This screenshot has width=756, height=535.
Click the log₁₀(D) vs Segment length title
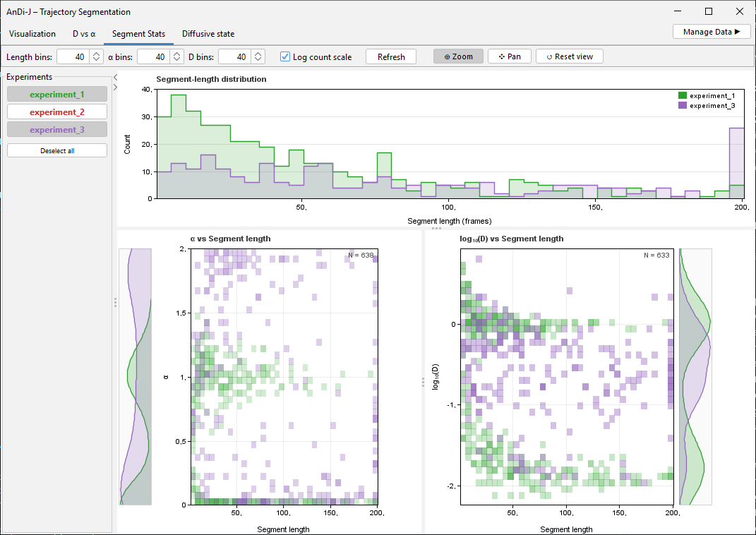click(x=512, y=239)
